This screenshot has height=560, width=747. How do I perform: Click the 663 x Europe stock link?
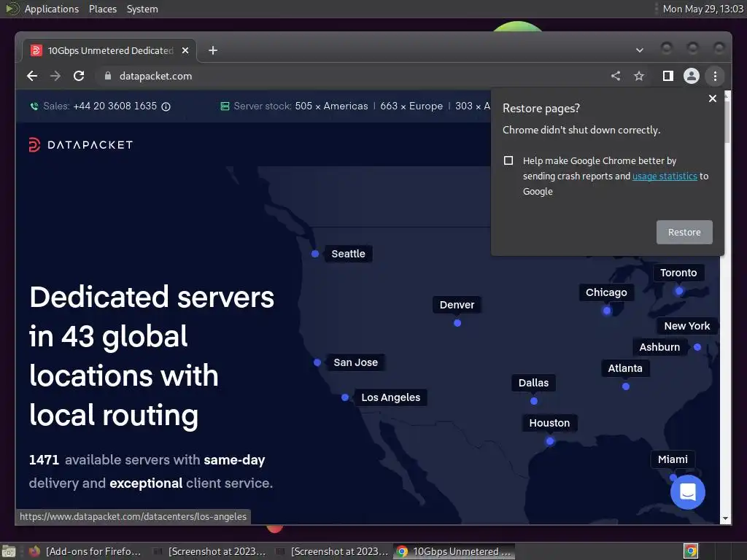coord(411,106)
